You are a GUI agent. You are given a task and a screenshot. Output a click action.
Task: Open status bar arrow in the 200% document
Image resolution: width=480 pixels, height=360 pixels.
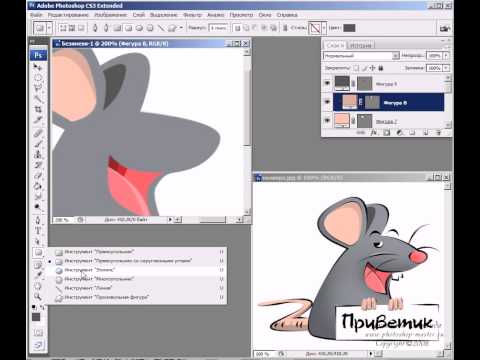tap(170, 220)
